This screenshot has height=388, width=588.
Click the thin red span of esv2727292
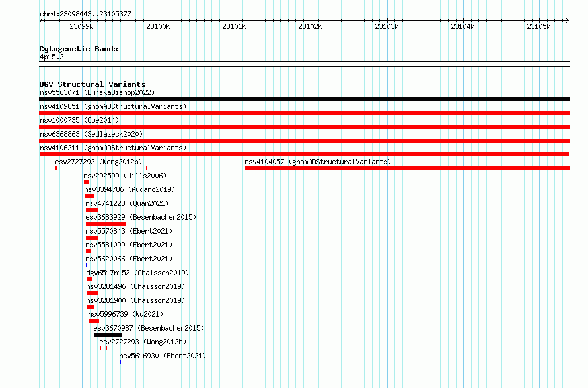pos(101,168)
